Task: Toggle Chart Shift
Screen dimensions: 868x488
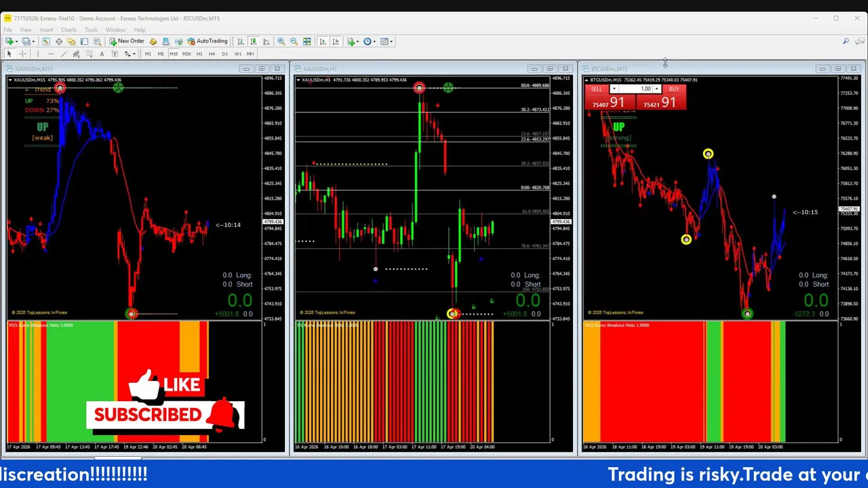Action: click(x=336, y=41)
